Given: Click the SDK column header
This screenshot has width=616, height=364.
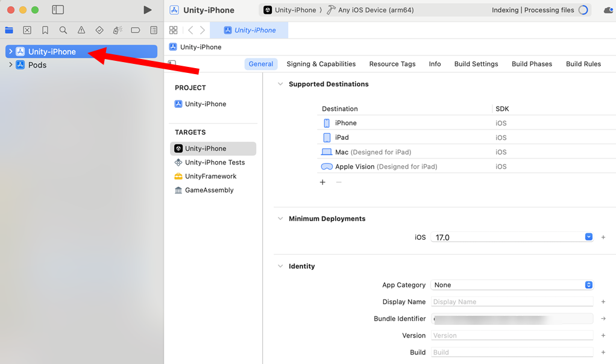Looking at the screenshot, I should click(502, 108).
